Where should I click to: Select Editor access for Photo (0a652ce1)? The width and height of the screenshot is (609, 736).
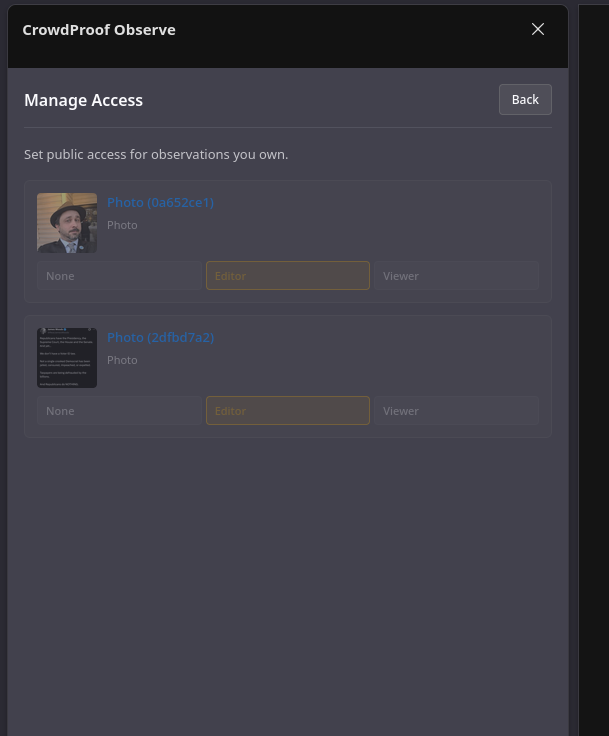tap(288, 276)
